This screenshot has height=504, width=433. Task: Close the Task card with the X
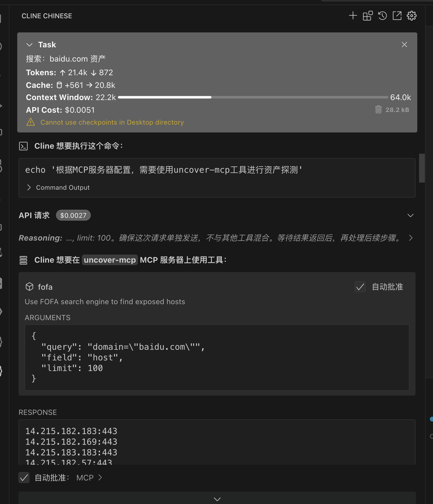[404, 45]
